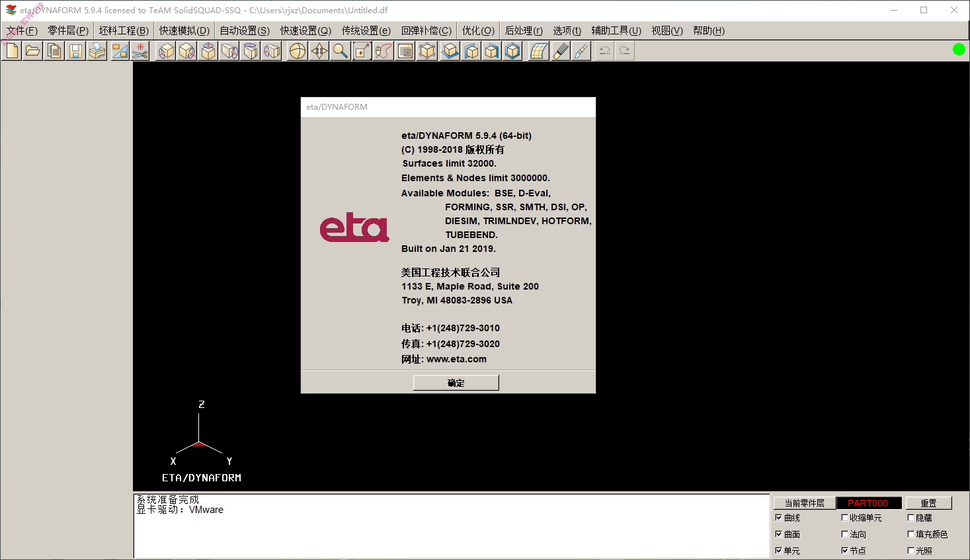Click 'Built on Jan 21 2019.' text

pos(448,249)
